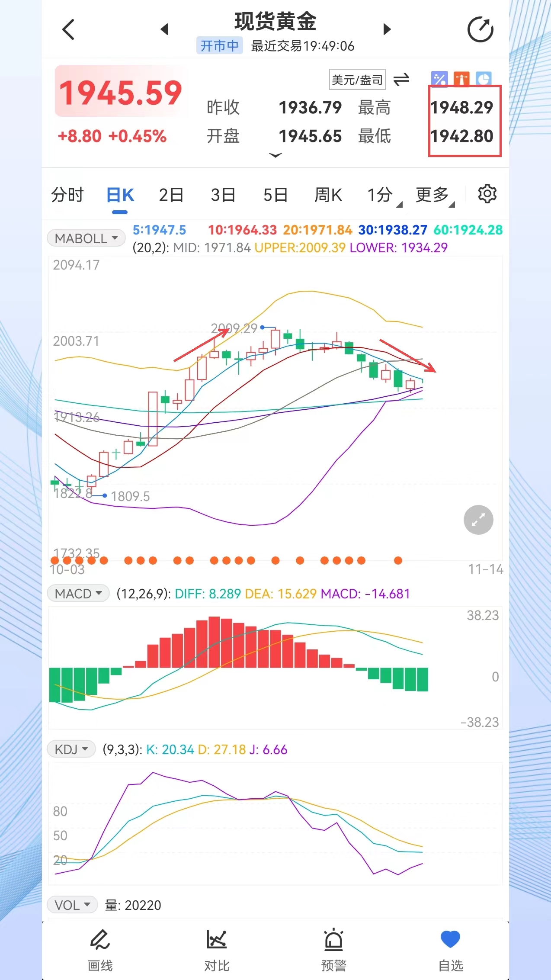Tap the 11-14 date label
This screenshot has width=551, height=980.
[x=485, y=569]
